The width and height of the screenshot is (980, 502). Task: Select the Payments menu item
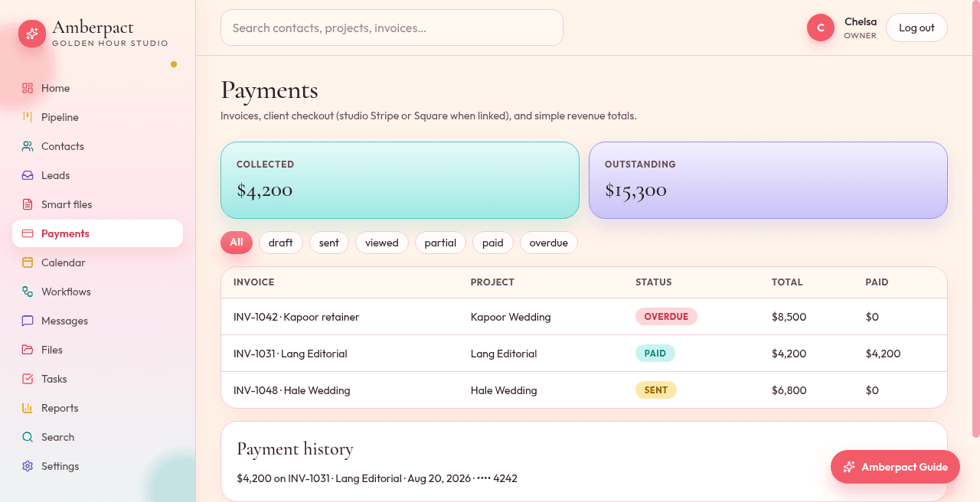pyautogui.click(x=97, y=233)
